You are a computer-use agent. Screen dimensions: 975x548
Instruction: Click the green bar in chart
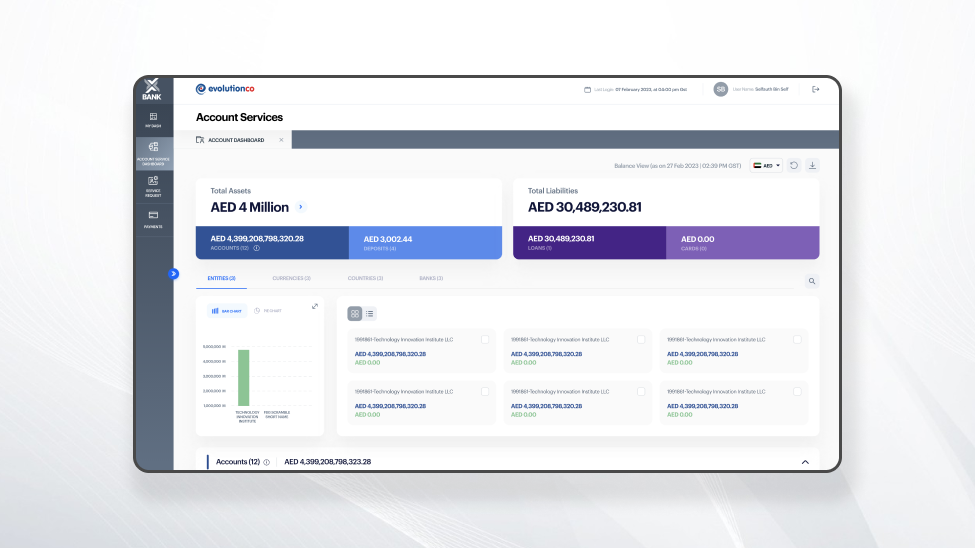[243, 377]
